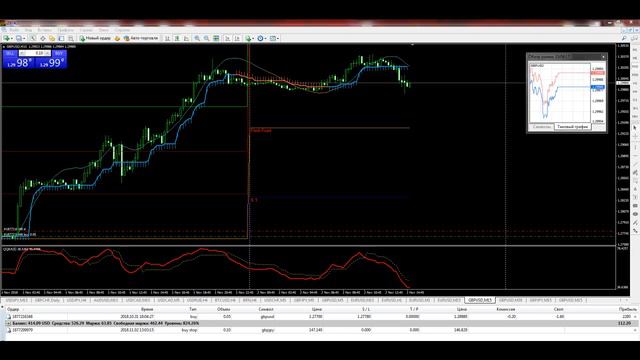Image resolution: width=640 pixels, height=360 pixels.
Task: Click the SELL one-click button
Action: pyautogui.click(x=10, y=53)
